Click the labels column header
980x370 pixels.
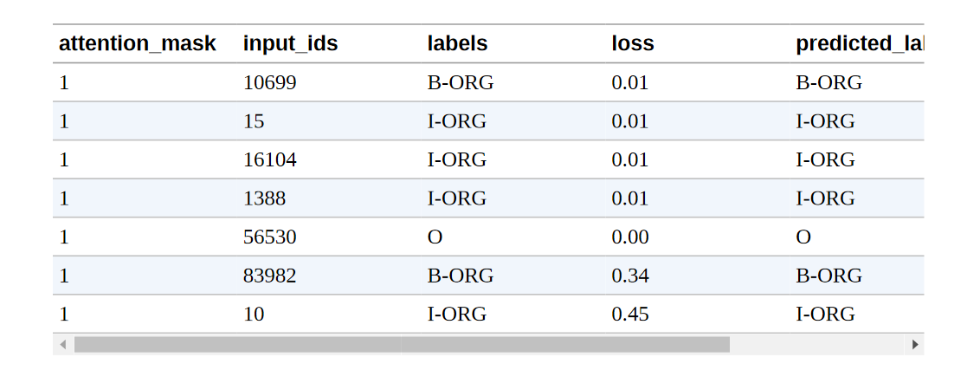pos(457,43)
